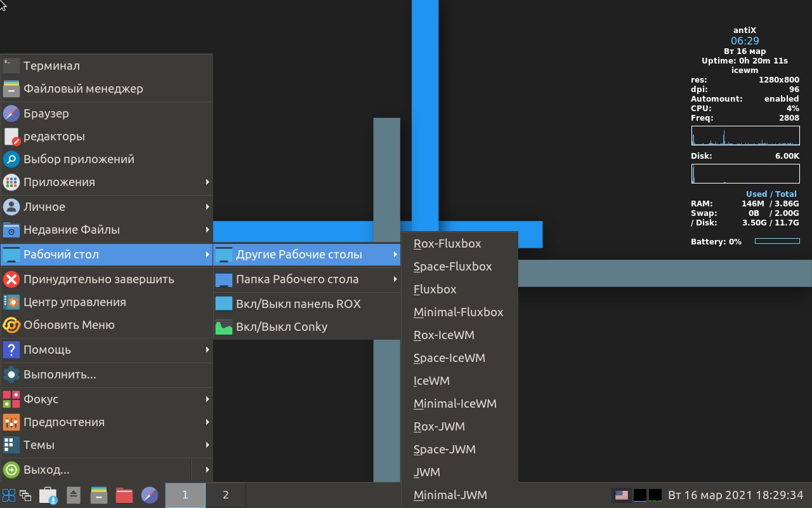This screenshot has width=812, height=508.
Task: Choose plain Fluxbox desktop
Action: click(460, 290)
